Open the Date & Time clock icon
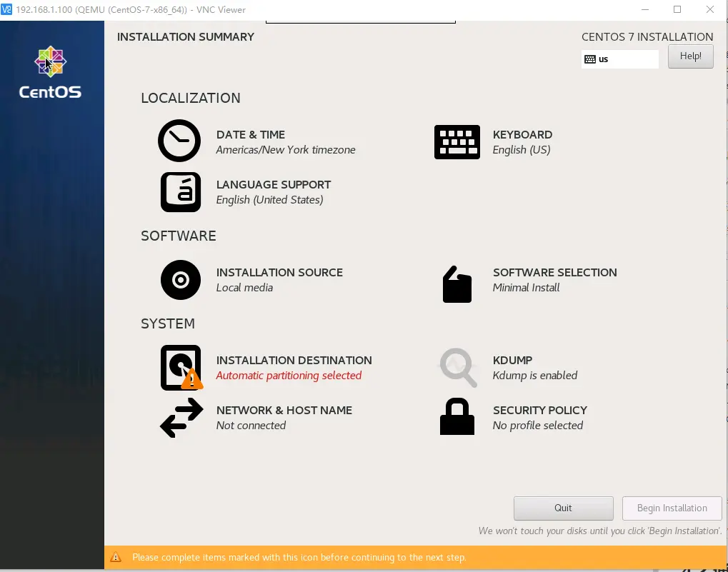Viewport: 728px width, 572px height. (179, 141)
